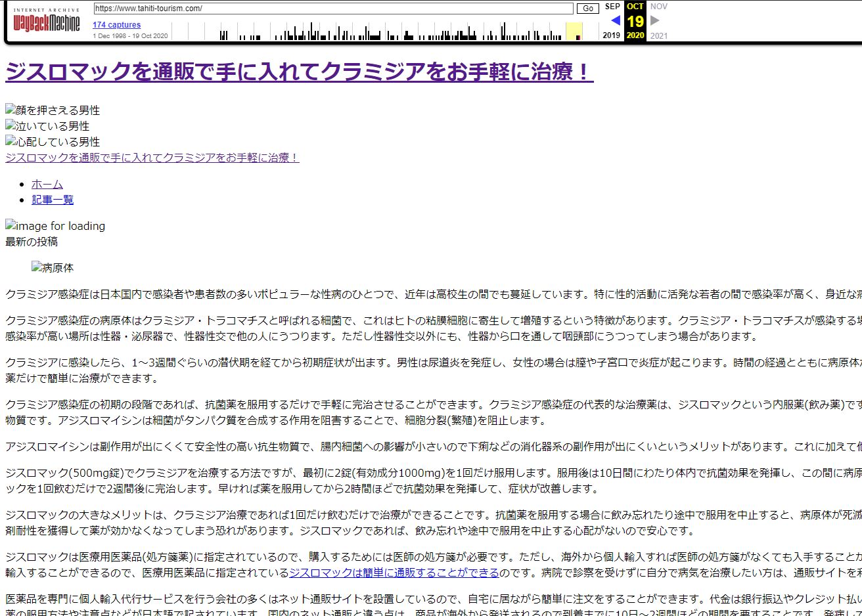This screenshot has height=616, width=862.
Task: Select year 2019 in capture navigator
Action: tap(611, 35)
